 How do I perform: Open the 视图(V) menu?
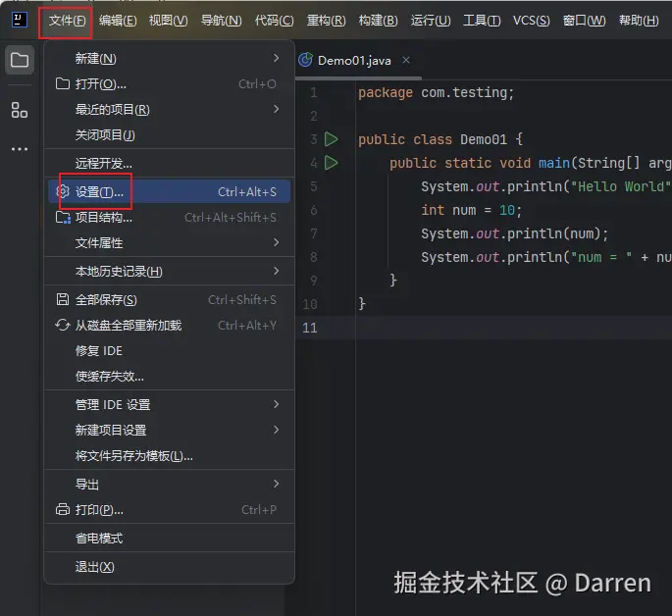pos(168,21)
